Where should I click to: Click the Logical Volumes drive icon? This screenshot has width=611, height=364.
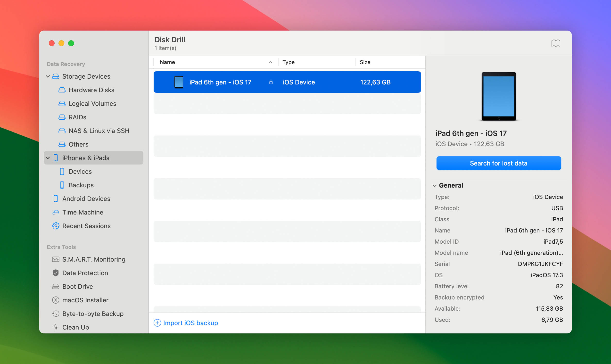62,104
